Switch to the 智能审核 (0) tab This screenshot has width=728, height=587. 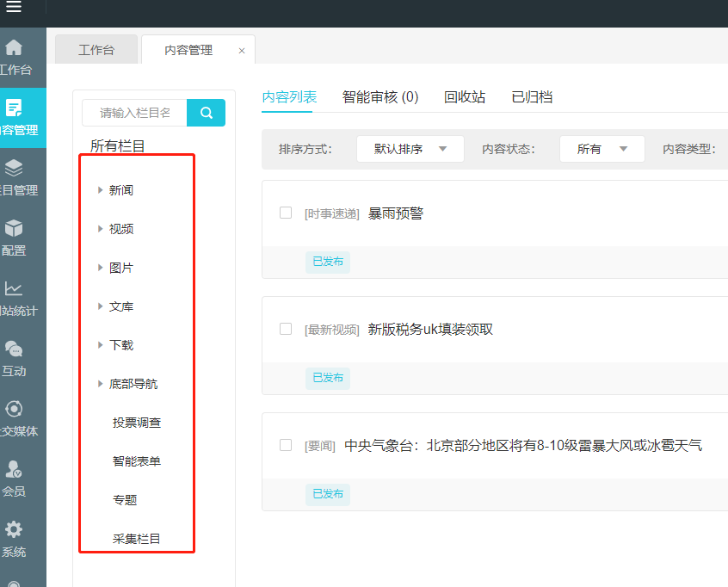click(x=380, y=97)
